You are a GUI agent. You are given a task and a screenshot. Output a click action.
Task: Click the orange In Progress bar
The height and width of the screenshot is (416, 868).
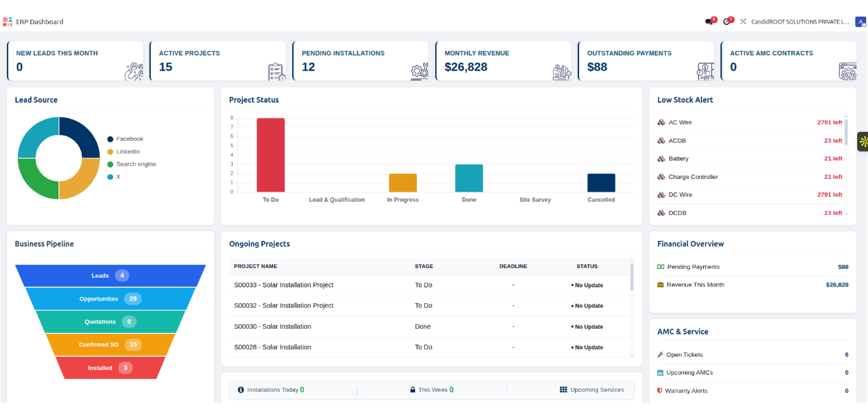tap(403, 183)
